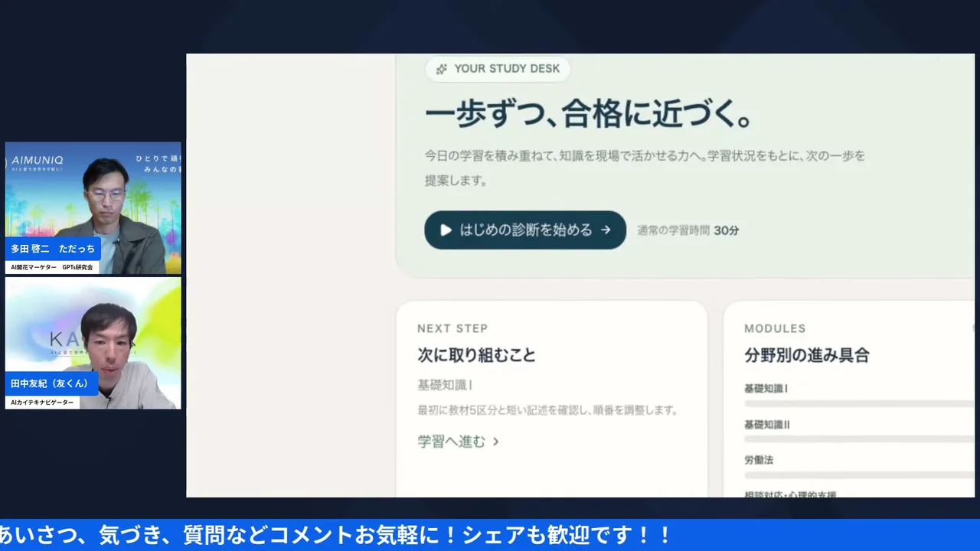Click the YOUR STUDY DESK badge label
The image size is (980, 551).
coord(507,69)
